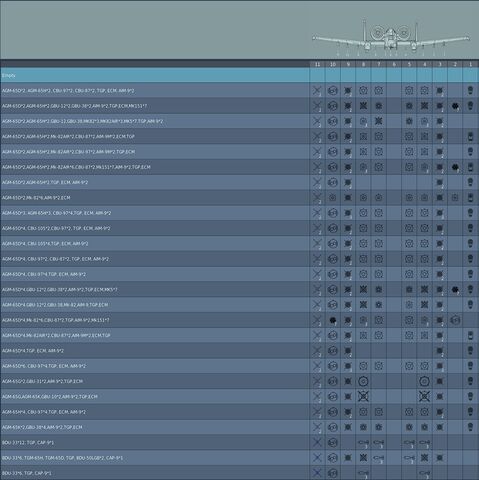
Task: Click the pylon 7 practice bomb icon in the TGM-65H row
Action: pyautogui.click(x=379, y=458)
